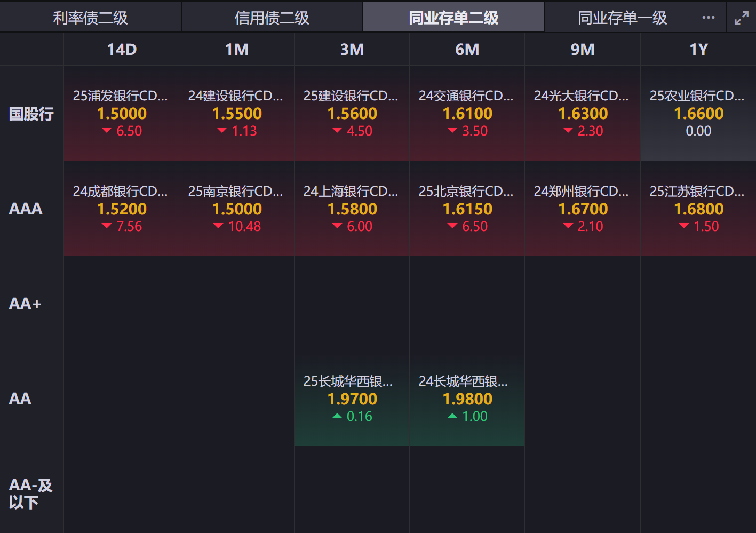Click the 9M column header
This screenshot has height=533, width=756.
pyautogui.click(x=583, y=50)
